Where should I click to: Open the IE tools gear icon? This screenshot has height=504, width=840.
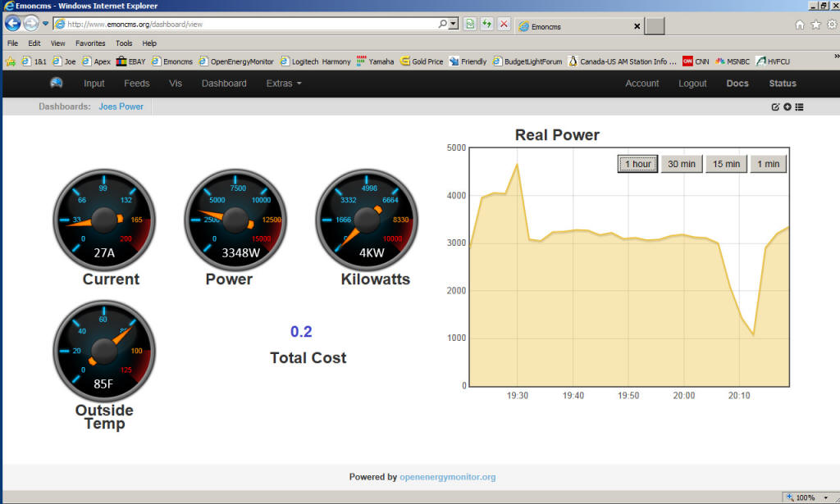(831, 25)
